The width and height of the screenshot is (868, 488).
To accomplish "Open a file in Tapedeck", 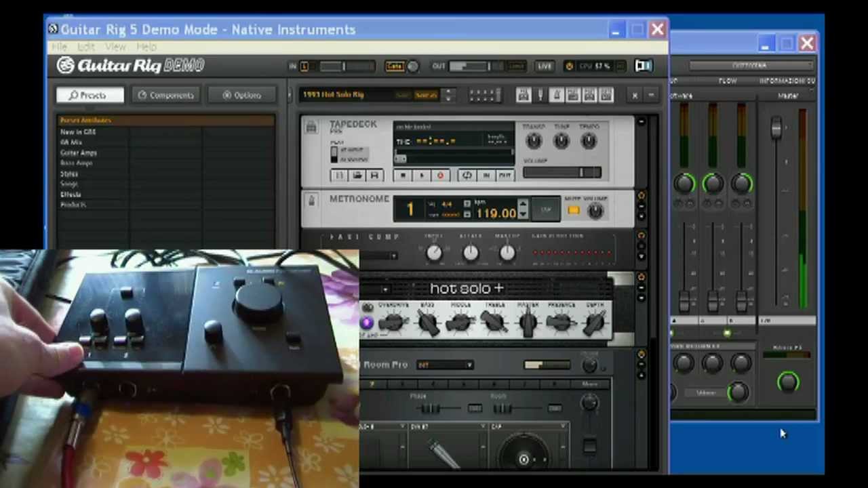I will coord(357,176).
